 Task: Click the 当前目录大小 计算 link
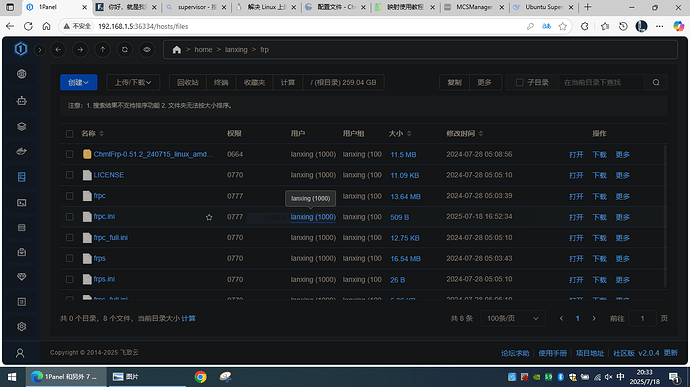pyautogui.click(x=188, y=318)
